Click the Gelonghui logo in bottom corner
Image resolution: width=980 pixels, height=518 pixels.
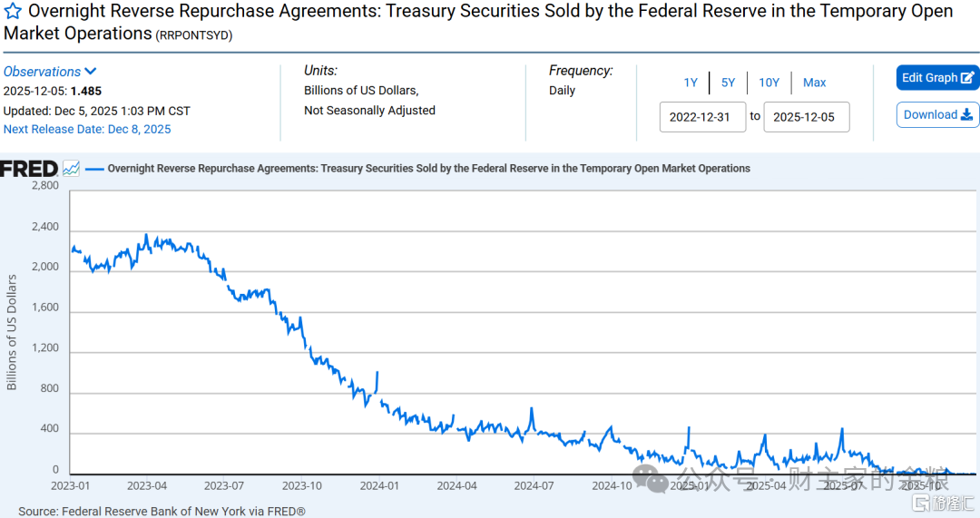click(x=943, y=503)
